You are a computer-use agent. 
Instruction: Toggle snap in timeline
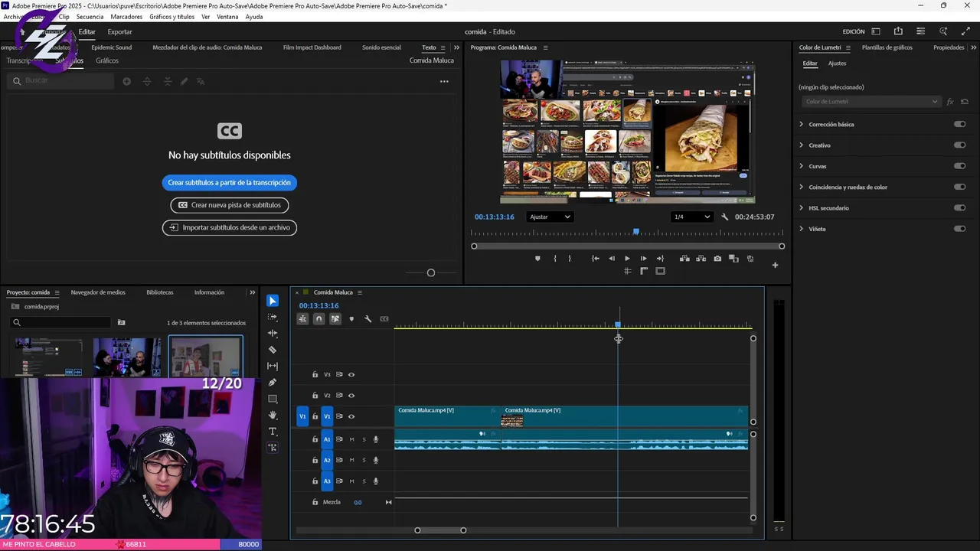[x=319, y=319]
